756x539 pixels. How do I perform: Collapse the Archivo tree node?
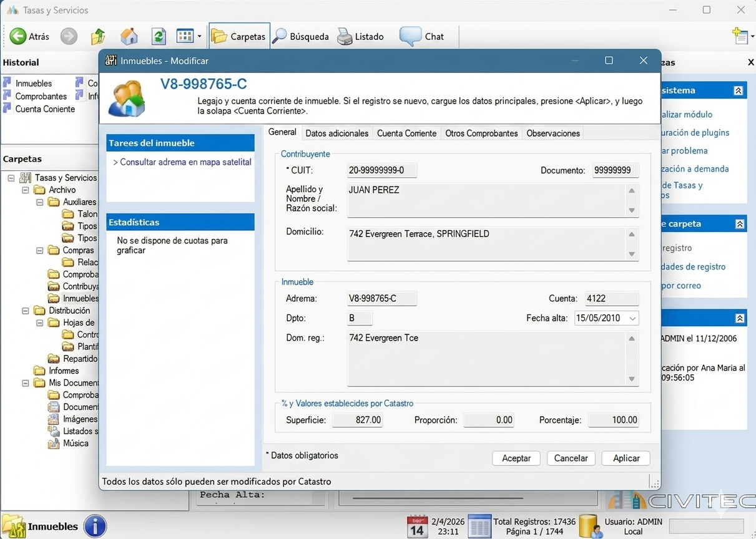(x=26, y=190)
